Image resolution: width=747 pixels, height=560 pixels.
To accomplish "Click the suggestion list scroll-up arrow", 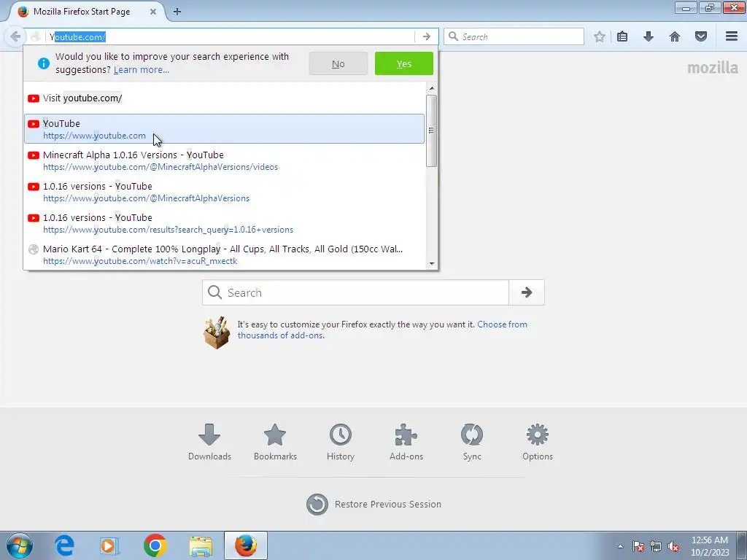I will point(432,88).
